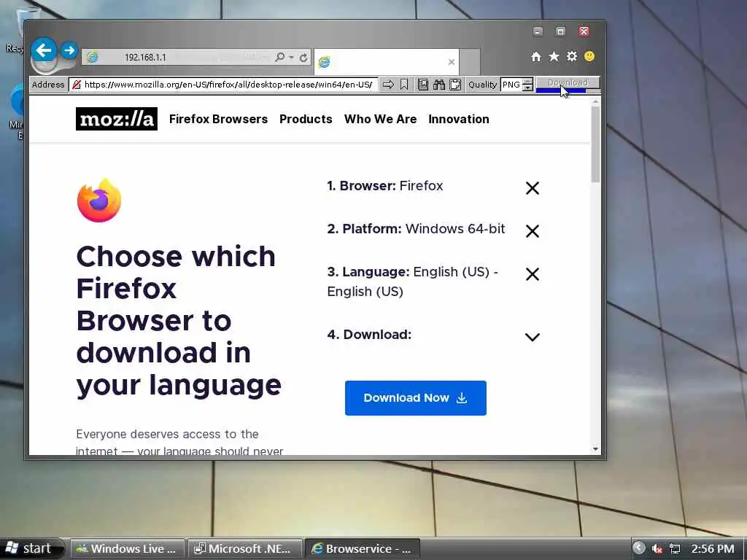747x560 pixels.
Task: Click the Download Now button
Action: coord(415,398)
